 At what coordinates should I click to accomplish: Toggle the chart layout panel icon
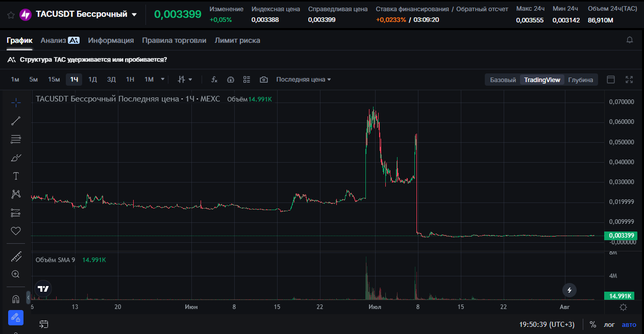coord(611,80)
